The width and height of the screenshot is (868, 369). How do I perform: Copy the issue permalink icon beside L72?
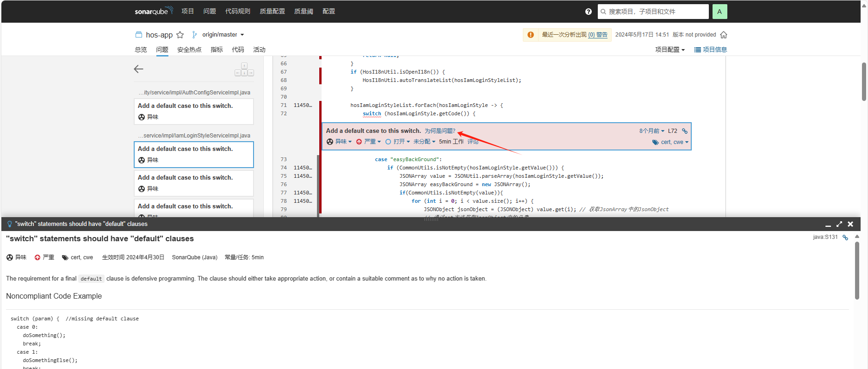(685, 131)
